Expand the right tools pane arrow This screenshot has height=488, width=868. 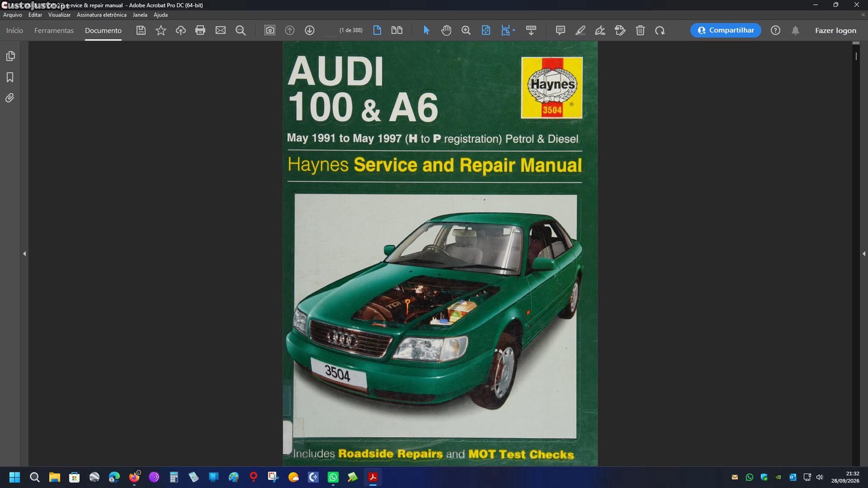coord(863,254)
